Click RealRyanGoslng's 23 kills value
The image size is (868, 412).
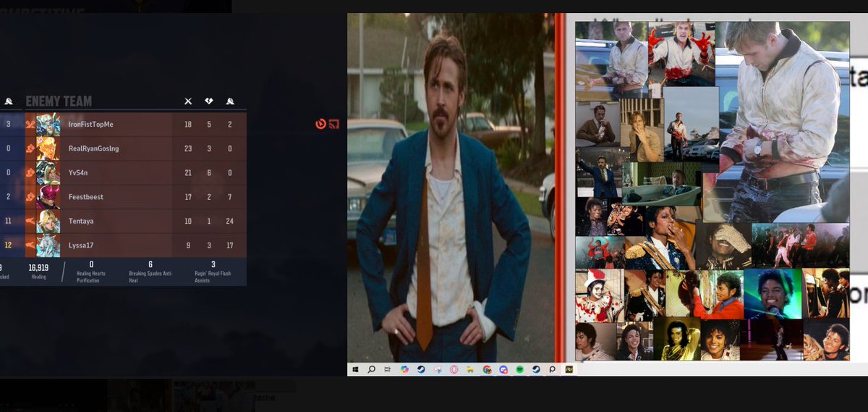pos(188,148)
